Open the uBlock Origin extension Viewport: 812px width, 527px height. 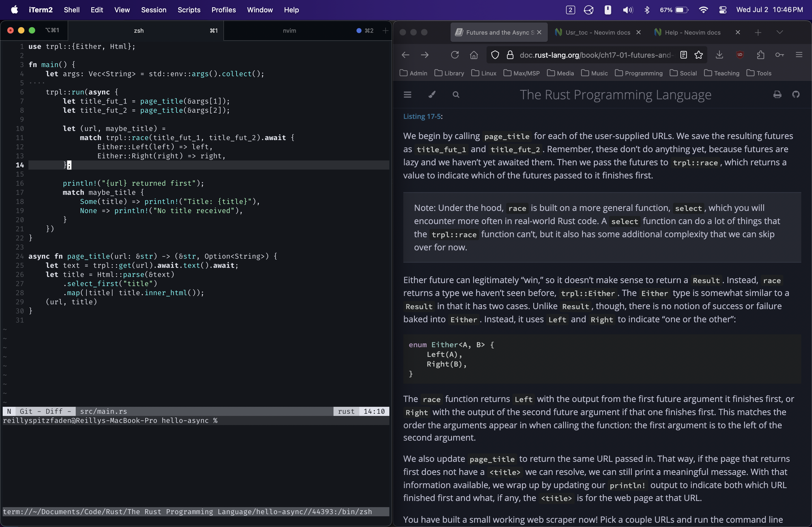(740, 55)
